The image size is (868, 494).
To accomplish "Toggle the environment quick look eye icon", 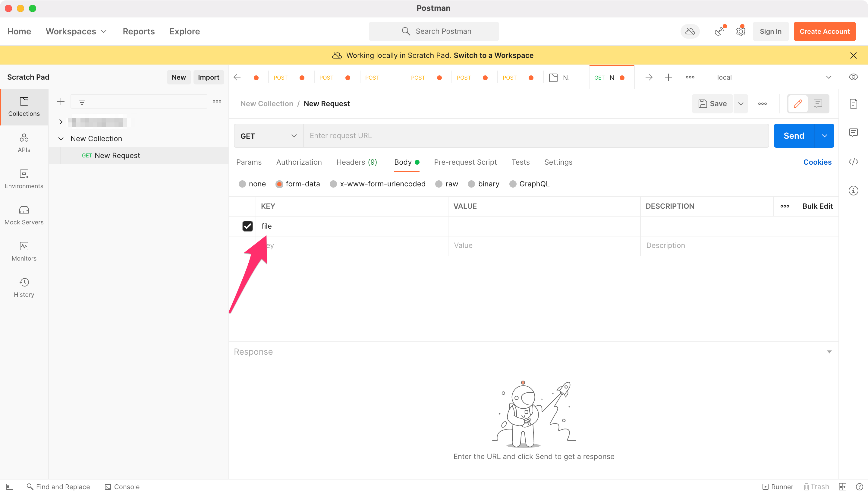I will (854, 77).
